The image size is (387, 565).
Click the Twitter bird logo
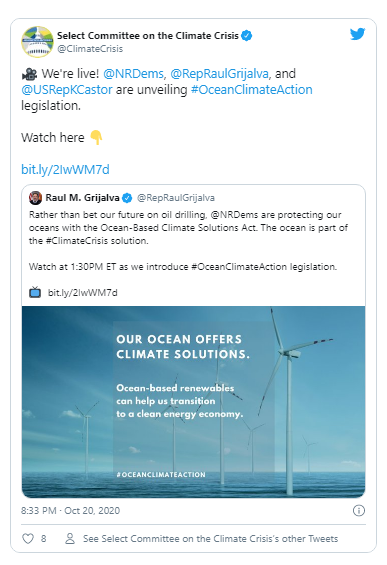357,34
